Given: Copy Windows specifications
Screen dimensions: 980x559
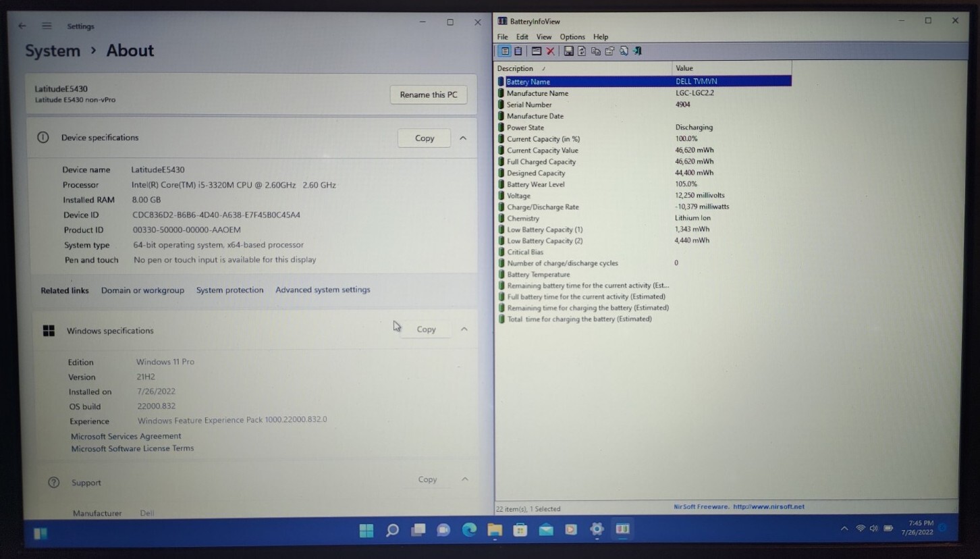Looking at the screenshot, I should [426, 329].
